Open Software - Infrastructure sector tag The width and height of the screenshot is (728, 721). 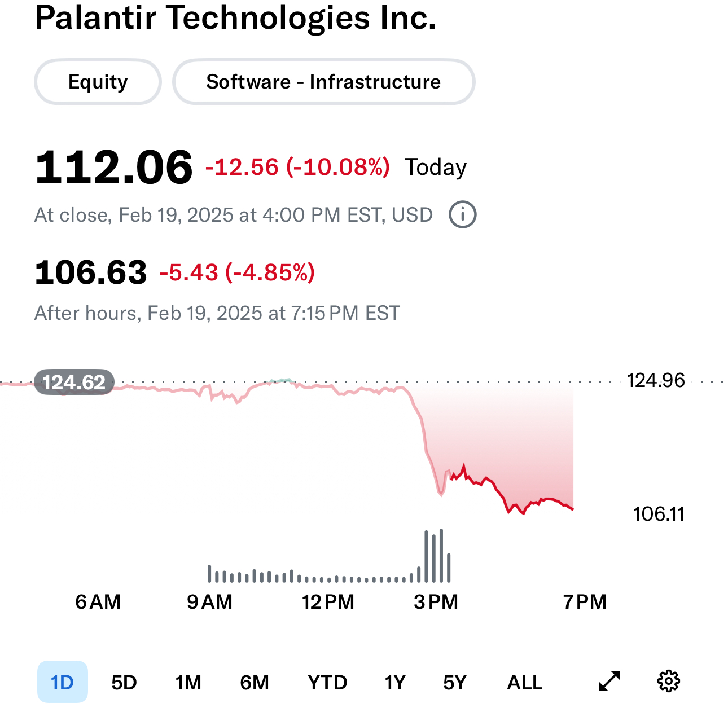(323, 82)
